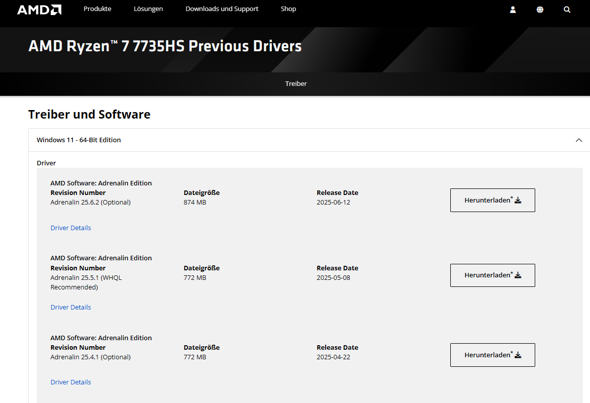Click the 874 MB file size value

click(x=195, y=202)
